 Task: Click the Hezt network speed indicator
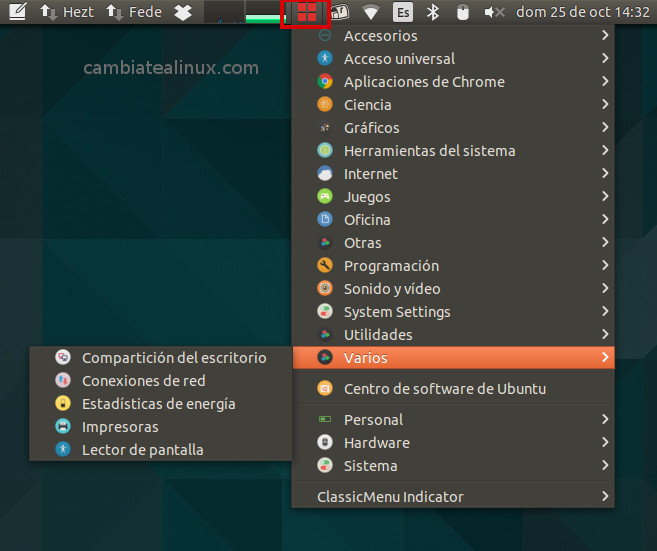(67, 12)
